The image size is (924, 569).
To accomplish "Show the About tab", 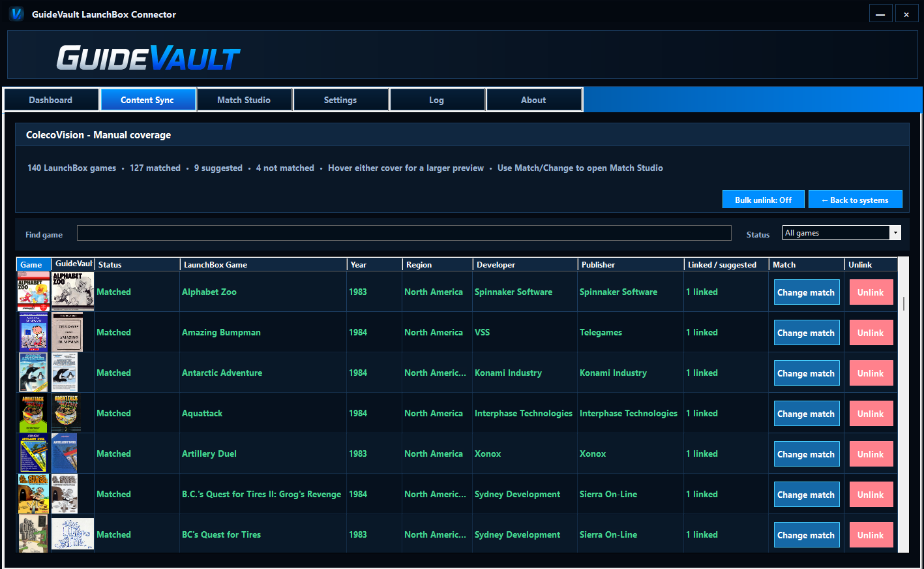I will click(x=533, y=100).
